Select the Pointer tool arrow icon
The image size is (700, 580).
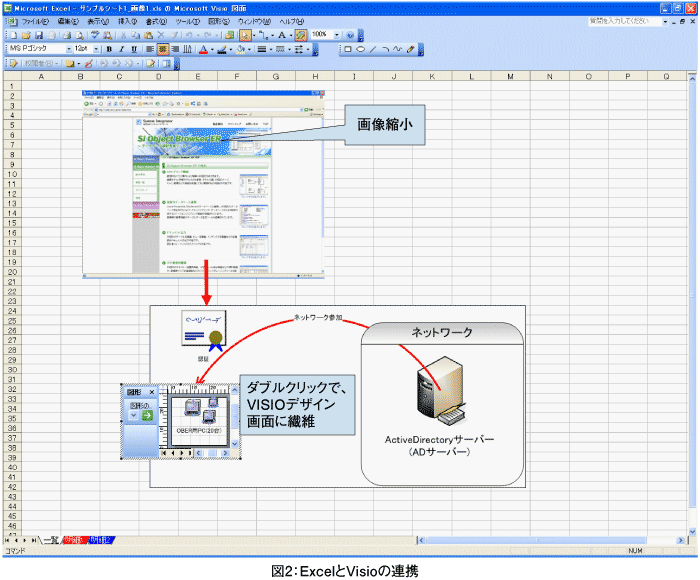coord(245,35)
